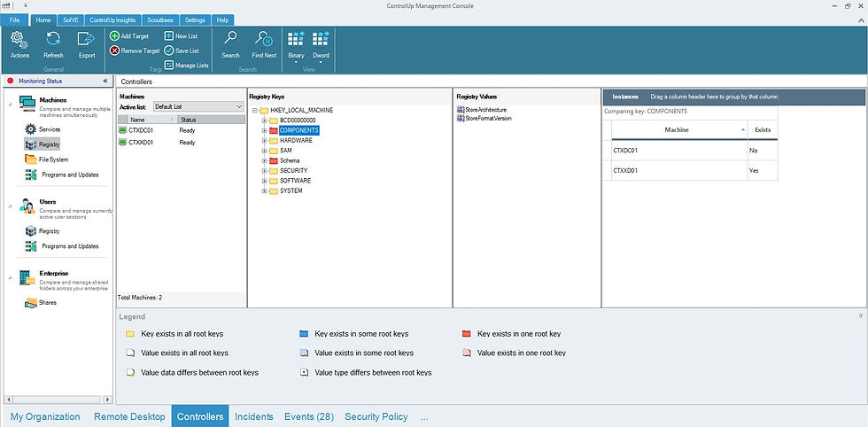Click the Search magnifier icon
The height and width of the screenshot is (427, 868).
tap(230, 38)
